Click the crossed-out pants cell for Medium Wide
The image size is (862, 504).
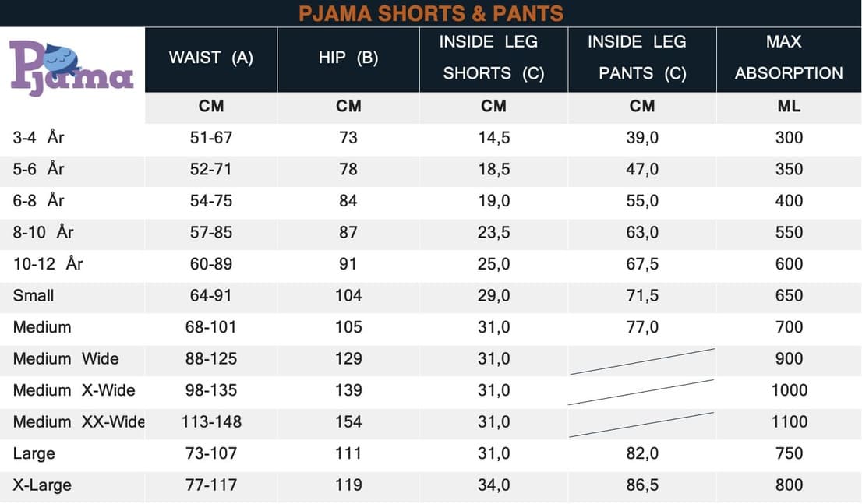[x=642, y=361]
